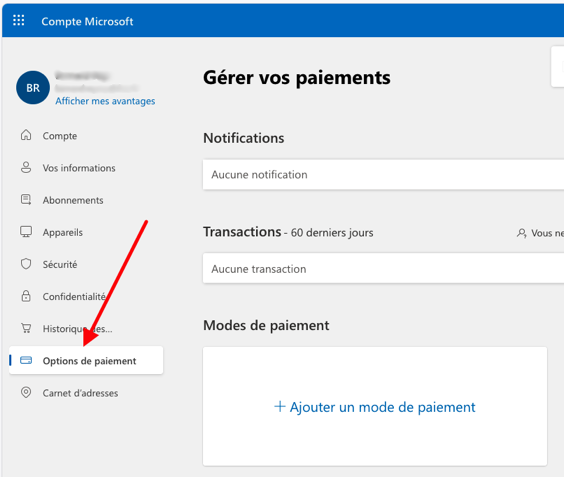This screenshot has width=564, height=477.
Task: Click the Notifications heading
Action: 244,138
